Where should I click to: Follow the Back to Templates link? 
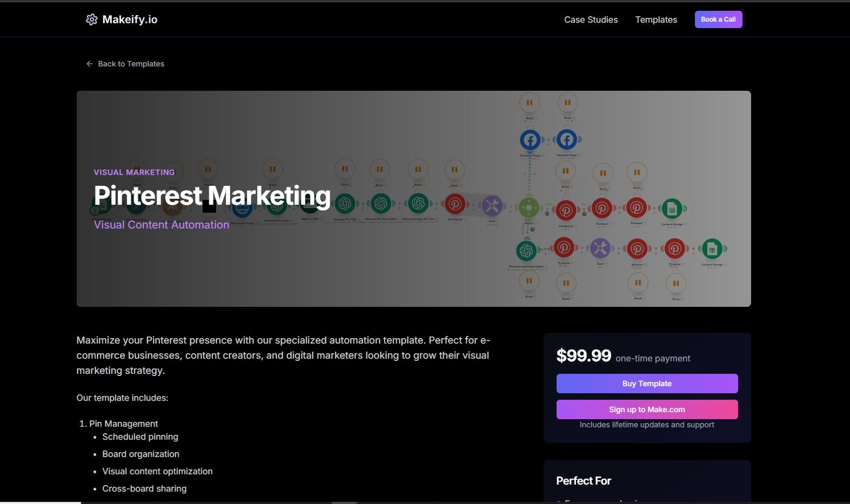[131, 64]
